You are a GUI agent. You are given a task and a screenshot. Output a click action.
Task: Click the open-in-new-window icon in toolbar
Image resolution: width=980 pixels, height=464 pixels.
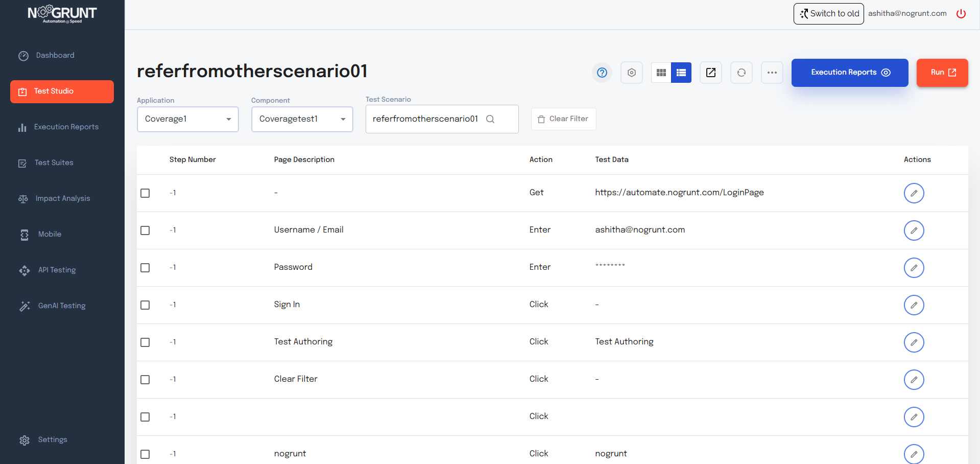point(711,73)
